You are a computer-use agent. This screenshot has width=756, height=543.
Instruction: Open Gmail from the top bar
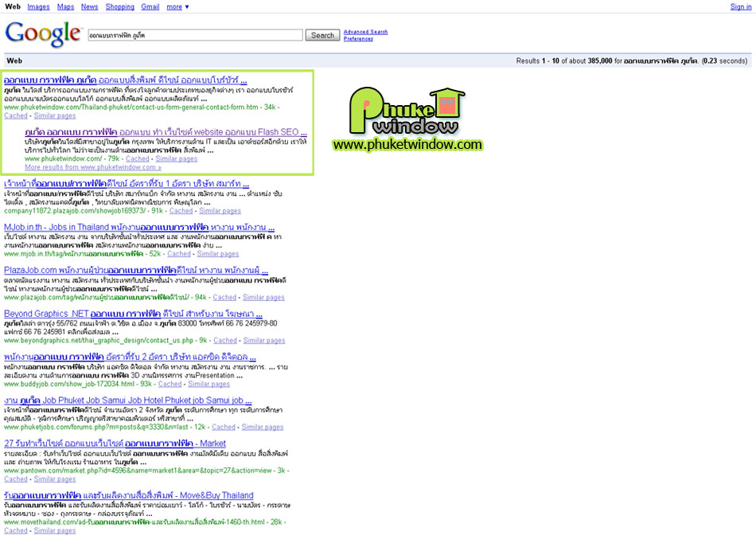[x=150, y=6]
